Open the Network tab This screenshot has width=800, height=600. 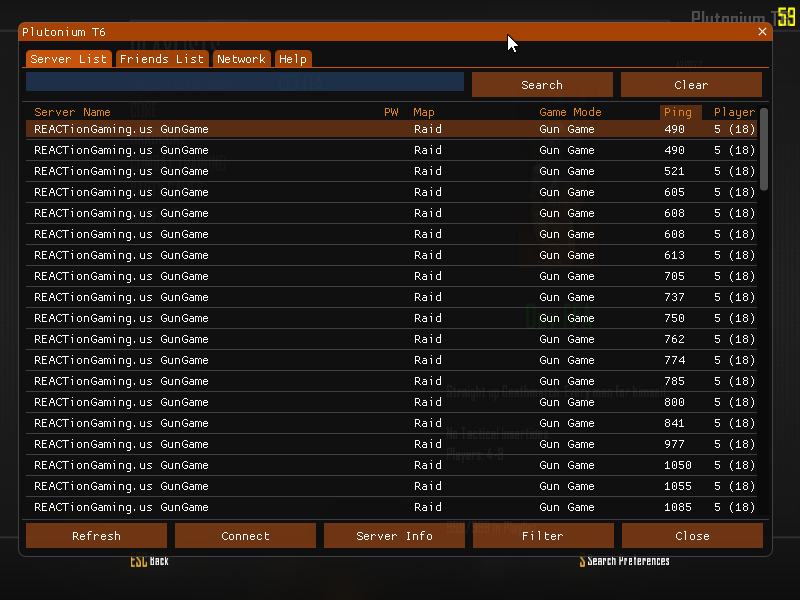coord(241,59)
